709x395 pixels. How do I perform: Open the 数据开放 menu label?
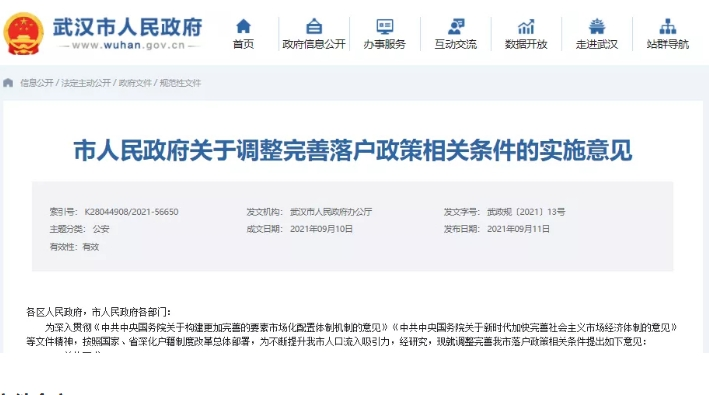[526, 44]
